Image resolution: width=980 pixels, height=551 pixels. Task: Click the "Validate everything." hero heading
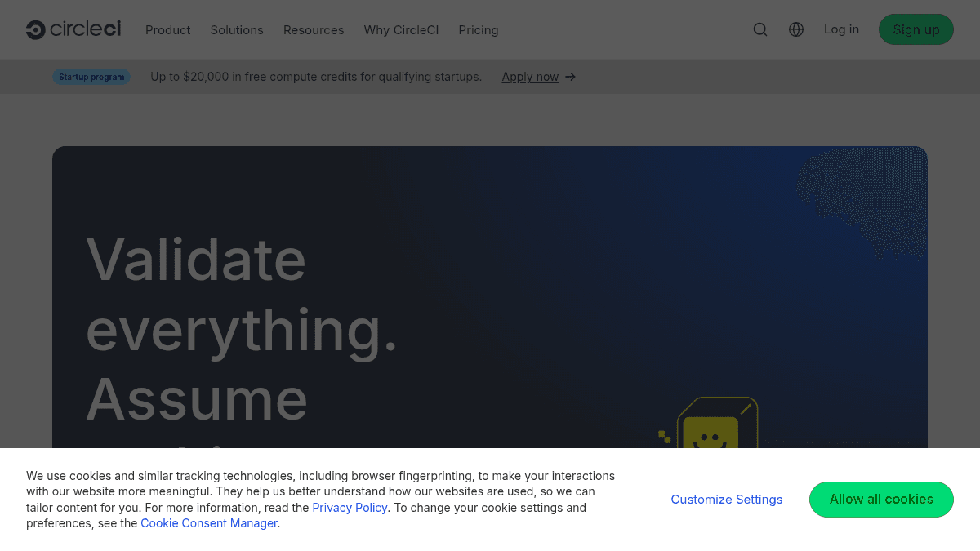point(242,294)
